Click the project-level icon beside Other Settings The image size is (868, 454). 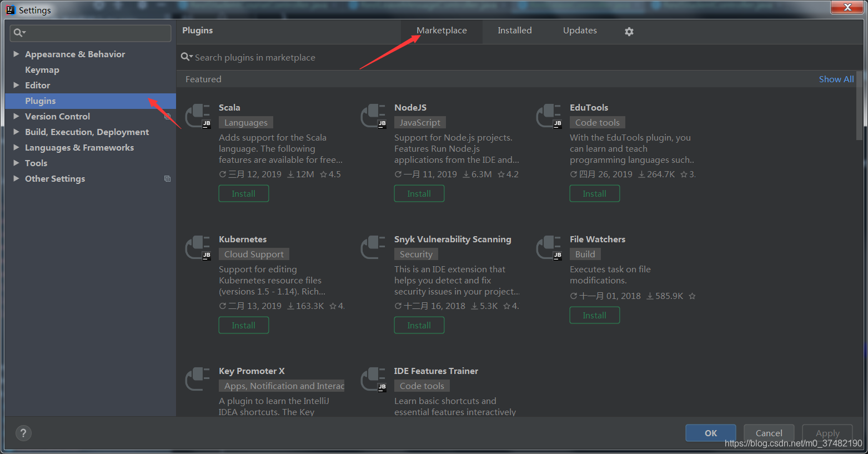click(167, 178)
